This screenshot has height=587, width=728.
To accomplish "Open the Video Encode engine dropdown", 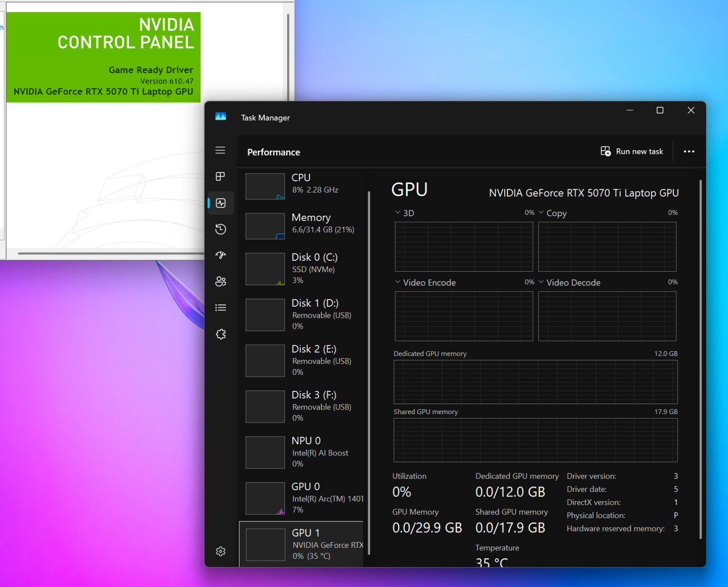I will point(398,283).
